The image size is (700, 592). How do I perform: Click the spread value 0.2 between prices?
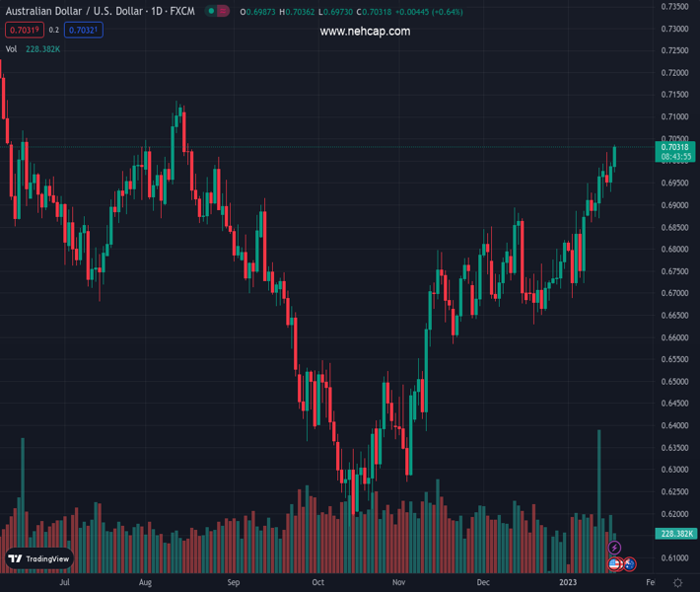(x=53, y=31)
